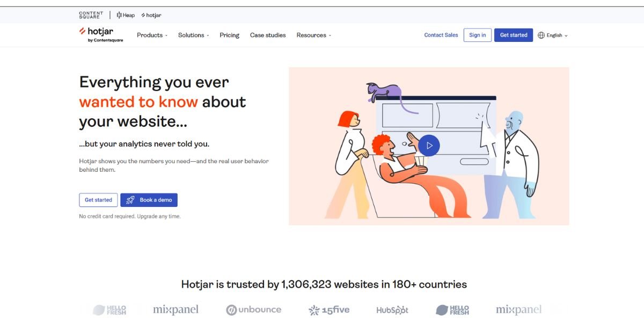Expand the Solutions menu
The height and width of the screenshot is (333, 644).
pyautogui.click(x=193, y=35)
